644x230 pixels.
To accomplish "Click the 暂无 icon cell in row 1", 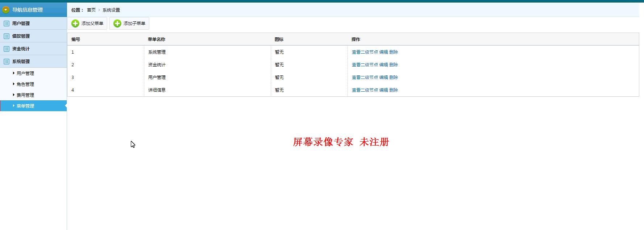I will click(x=279, y=52).
